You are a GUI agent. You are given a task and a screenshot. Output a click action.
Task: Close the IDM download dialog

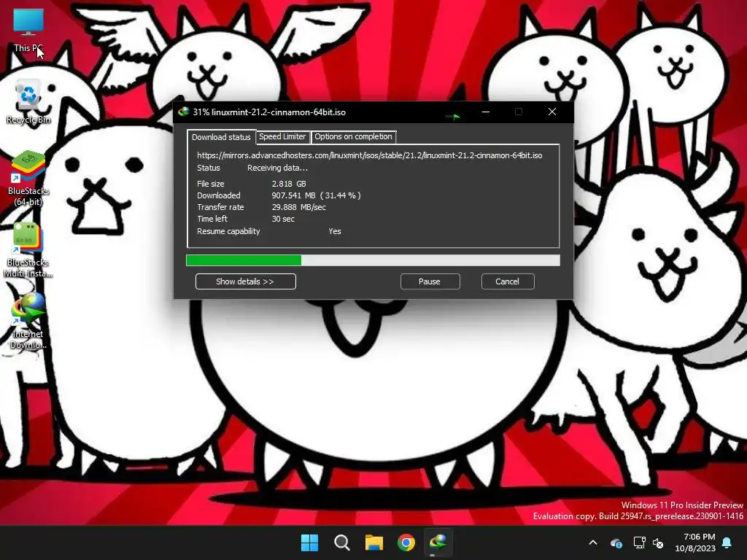pyautogui.click(x=552, y=112)
